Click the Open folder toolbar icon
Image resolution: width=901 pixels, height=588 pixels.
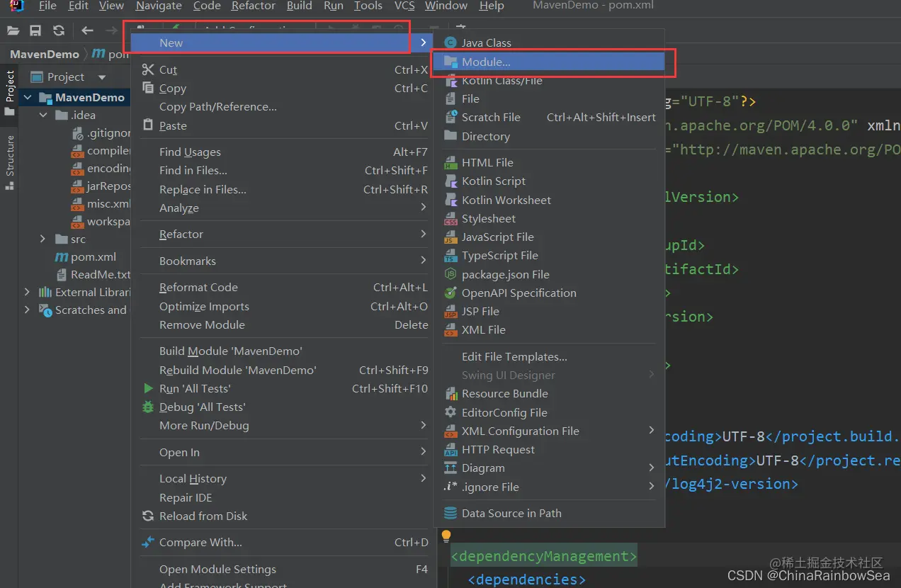coord(13,30)
